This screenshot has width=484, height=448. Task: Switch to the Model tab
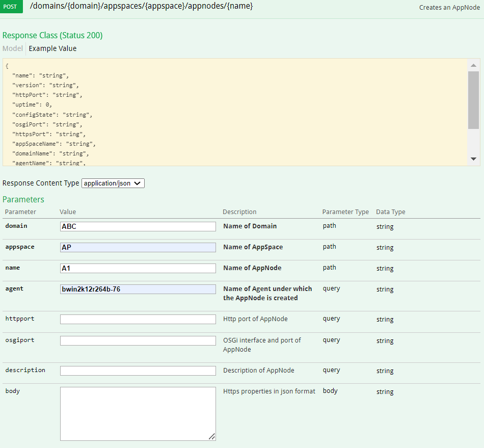click(x=13, y=48)
